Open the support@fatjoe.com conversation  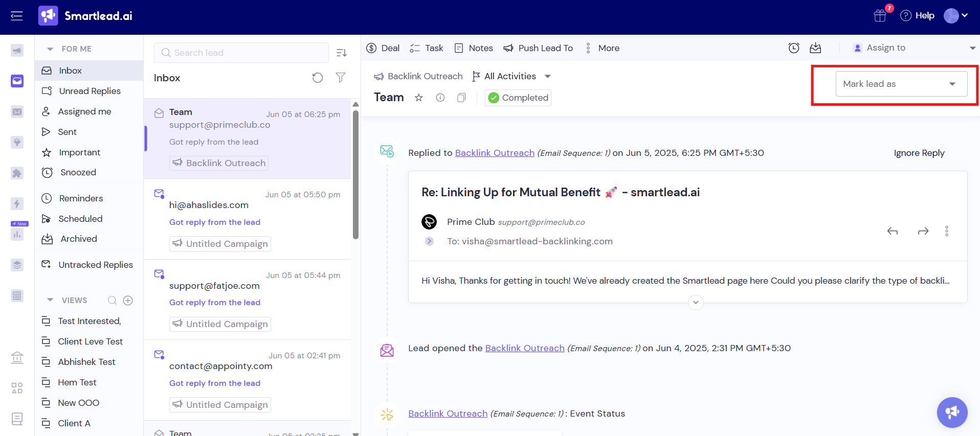248,300
